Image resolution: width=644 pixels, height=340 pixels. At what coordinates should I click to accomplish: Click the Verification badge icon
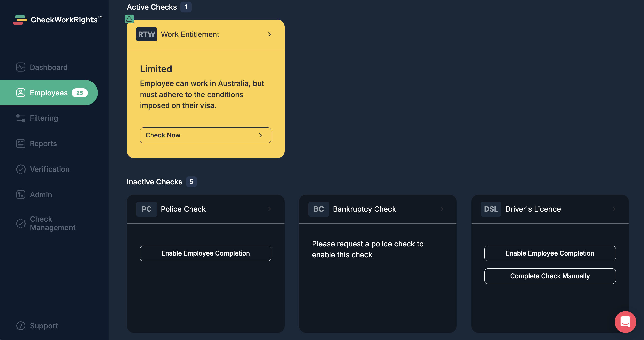(x=21, y=169)
